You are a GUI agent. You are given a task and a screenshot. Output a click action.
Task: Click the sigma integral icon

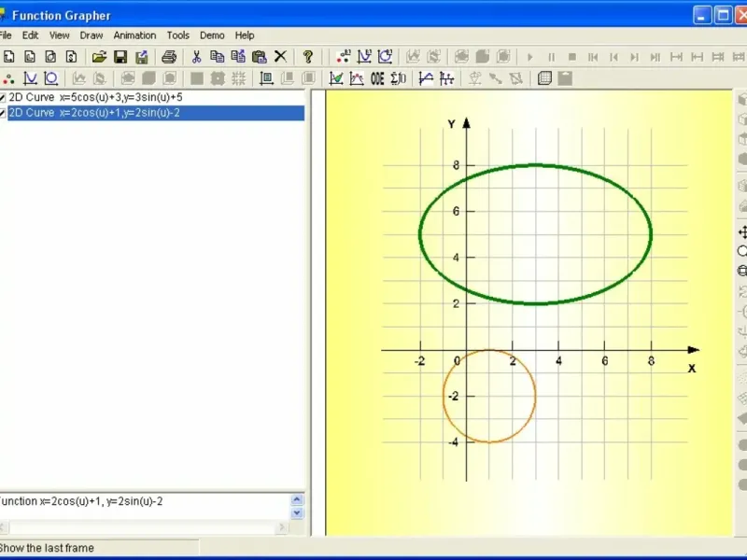[399, 78]
